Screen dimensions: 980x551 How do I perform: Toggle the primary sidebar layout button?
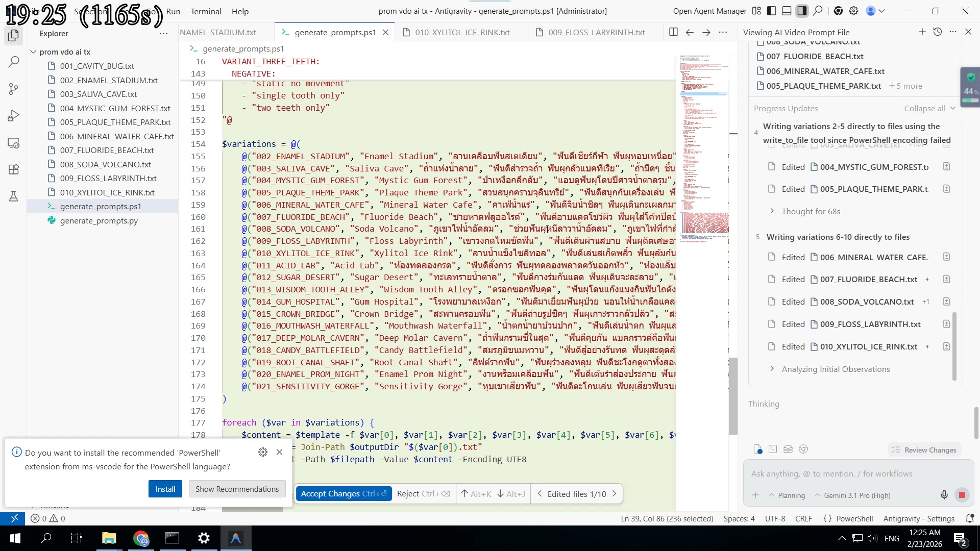(772, 11)
